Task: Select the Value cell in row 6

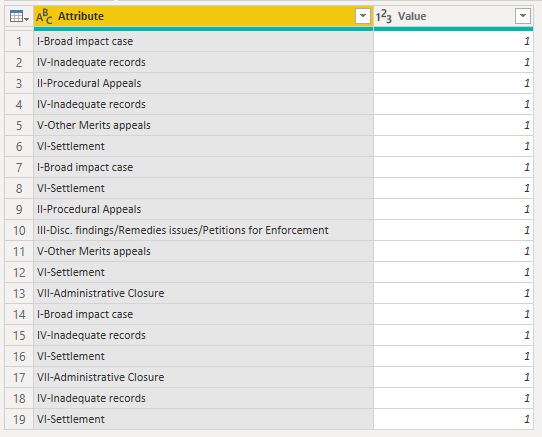Action: pos(454,146)
